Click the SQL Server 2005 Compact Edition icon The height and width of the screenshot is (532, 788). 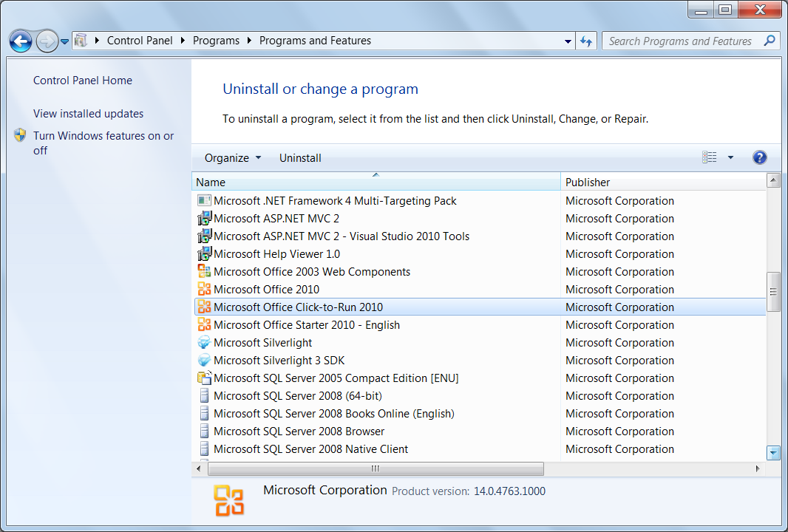[204, 378]
